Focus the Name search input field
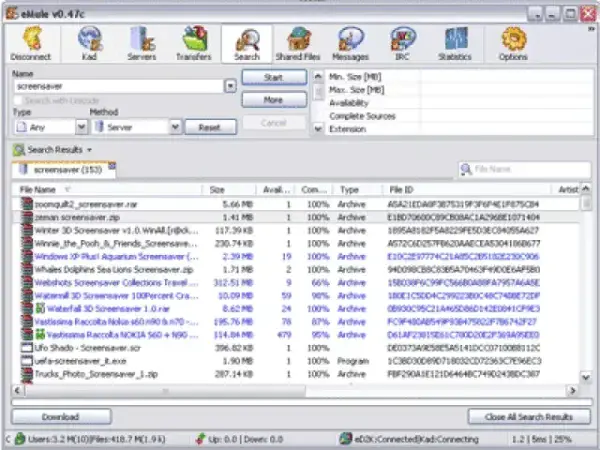The image size is (600, 450). [x=119, y=86]
